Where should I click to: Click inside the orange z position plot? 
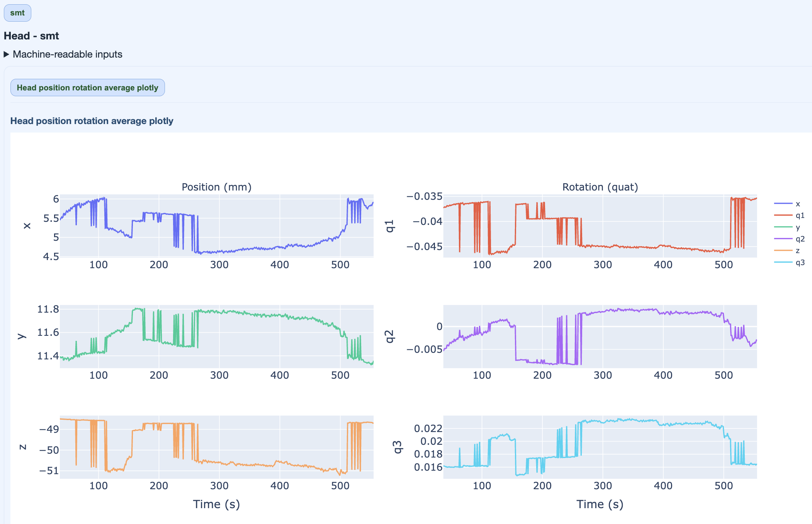click(x=216, y=447)
